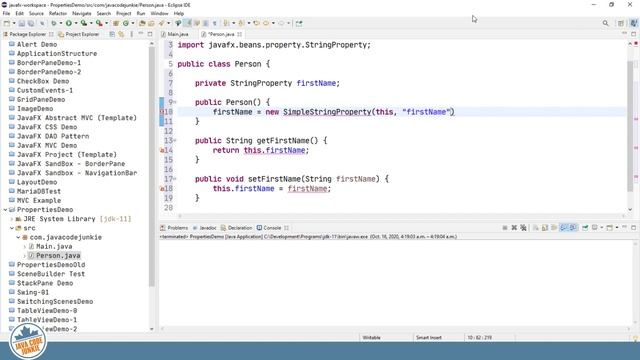Viewport: 640px width, 360px height.
Task: Expand the JRE System Library node
Action: [x=12, y=219]
